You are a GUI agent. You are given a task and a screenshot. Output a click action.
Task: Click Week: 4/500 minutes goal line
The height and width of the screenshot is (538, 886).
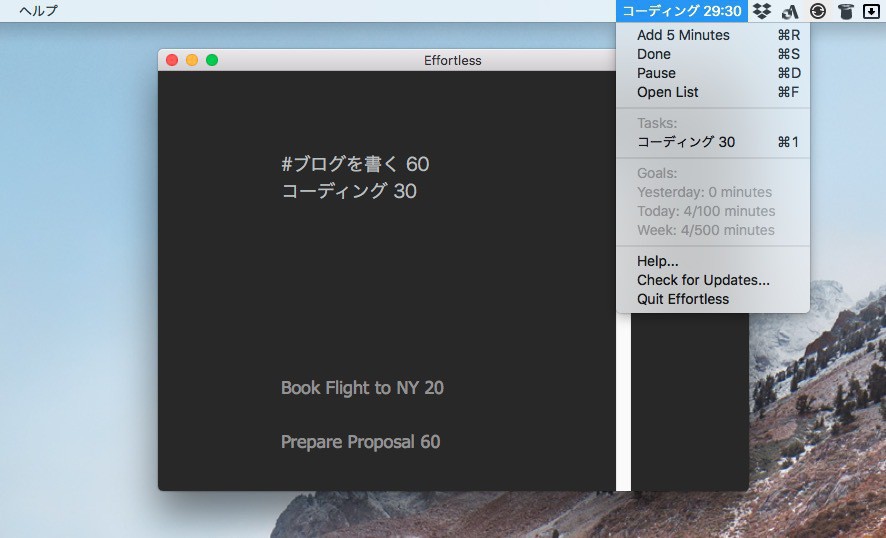pos(706,231)
